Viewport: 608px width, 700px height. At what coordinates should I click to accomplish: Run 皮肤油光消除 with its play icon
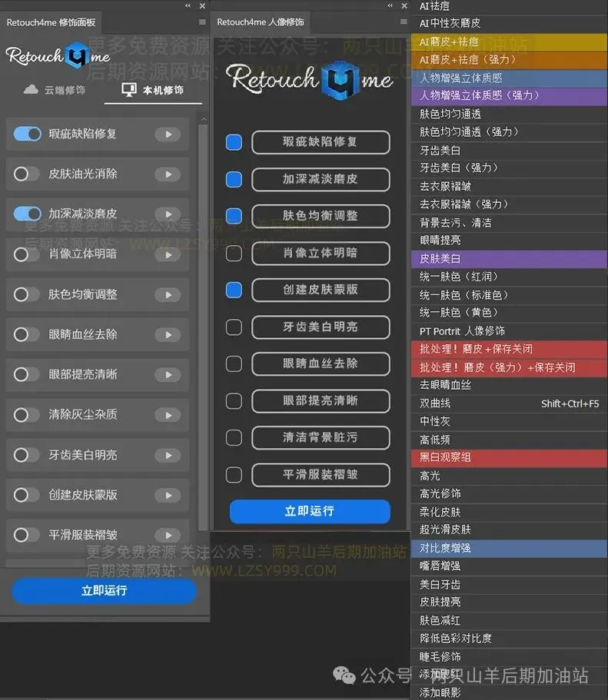(168, 174)
